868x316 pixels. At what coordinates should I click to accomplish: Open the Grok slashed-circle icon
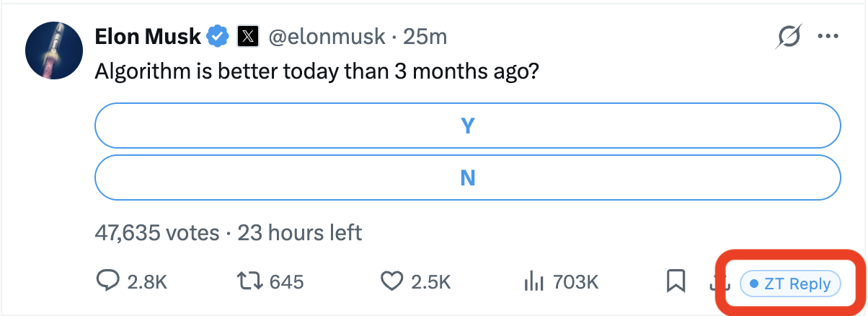[x=789, y=37]
